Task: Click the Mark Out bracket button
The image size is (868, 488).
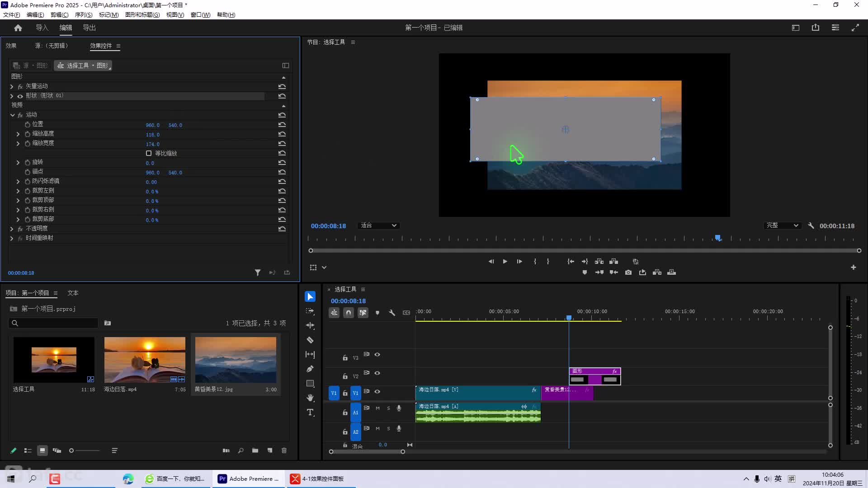Action: [x=548, y=262]
